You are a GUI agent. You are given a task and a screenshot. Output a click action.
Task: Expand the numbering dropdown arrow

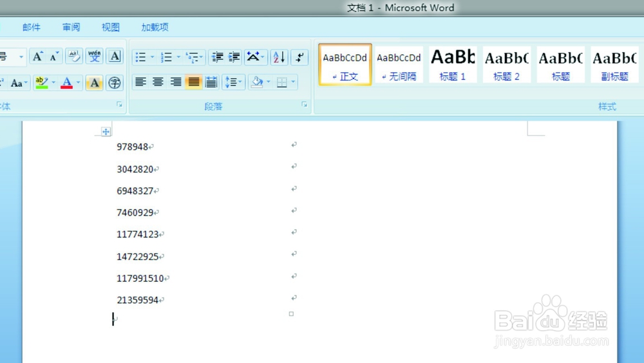(x=178, y=57)
